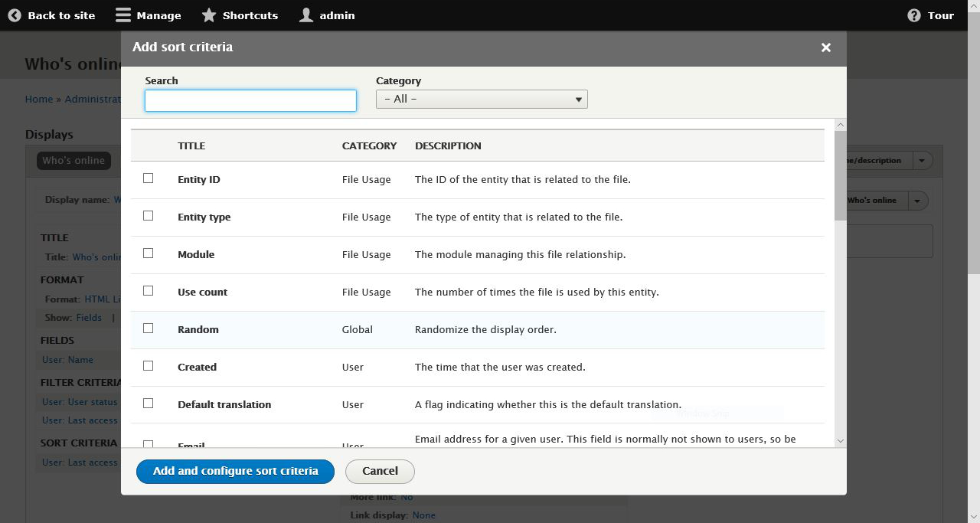980x523 pixels.
Task: Check the Entity ID checkbox
Action: point(149,178)
